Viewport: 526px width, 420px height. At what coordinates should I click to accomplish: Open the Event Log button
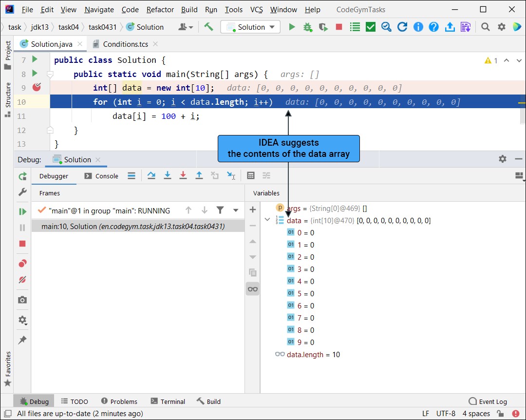point(488,401)
